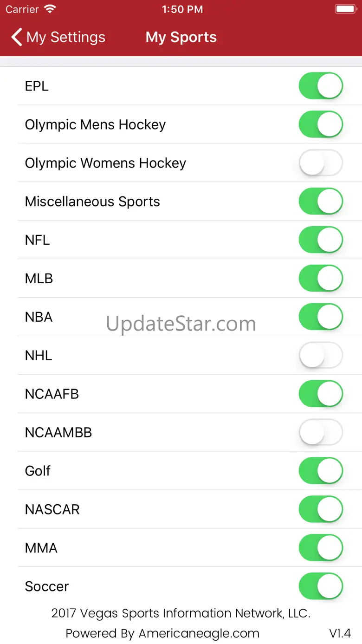
Task: Turn off the EPL toggle
Action: [x=321, y=86]
